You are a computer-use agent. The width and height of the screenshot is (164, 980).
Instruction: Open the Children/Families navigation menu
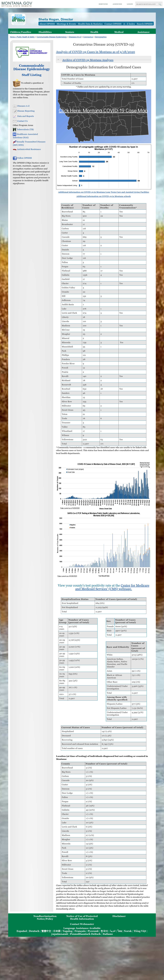(x=21, y=32)
